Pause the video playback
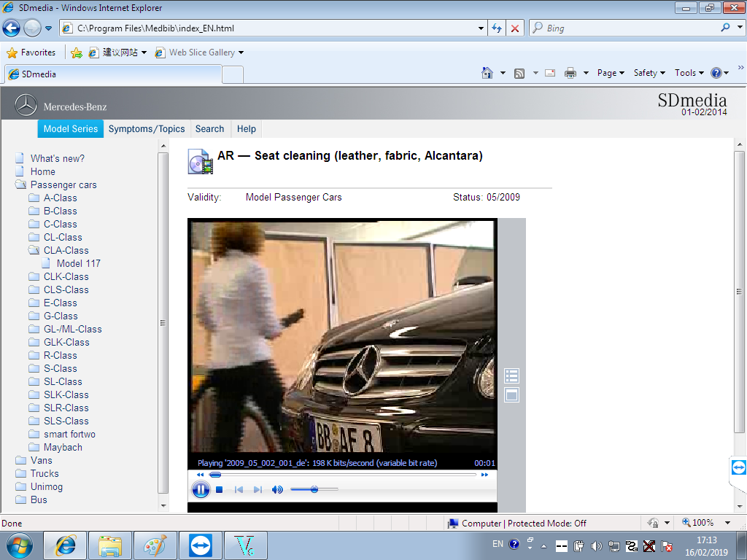Image resolution: width=747 pixels, height=560 pixels. tap(201, 490)
